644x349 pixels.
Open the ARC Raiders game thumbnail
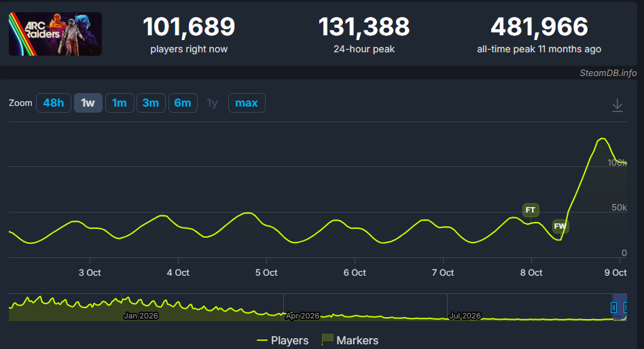coord(56,34)
